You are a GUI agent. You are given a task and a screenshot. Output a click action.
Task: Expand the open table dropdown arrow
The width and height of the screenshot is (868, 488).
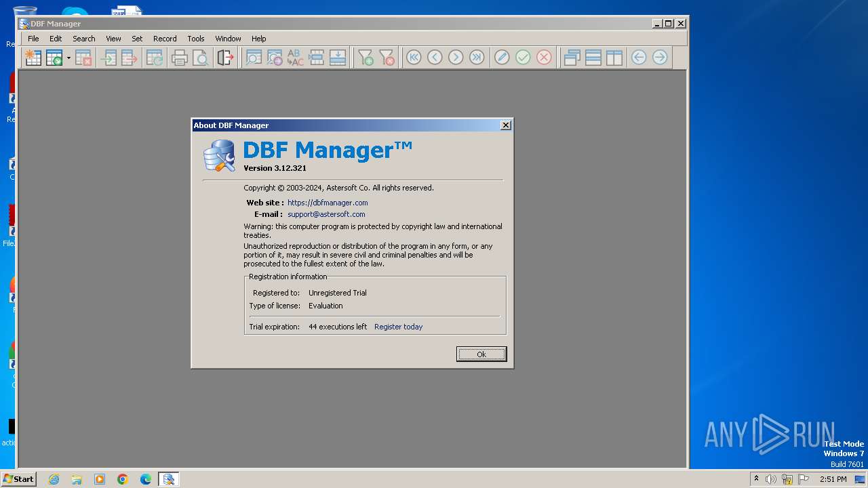68,58
